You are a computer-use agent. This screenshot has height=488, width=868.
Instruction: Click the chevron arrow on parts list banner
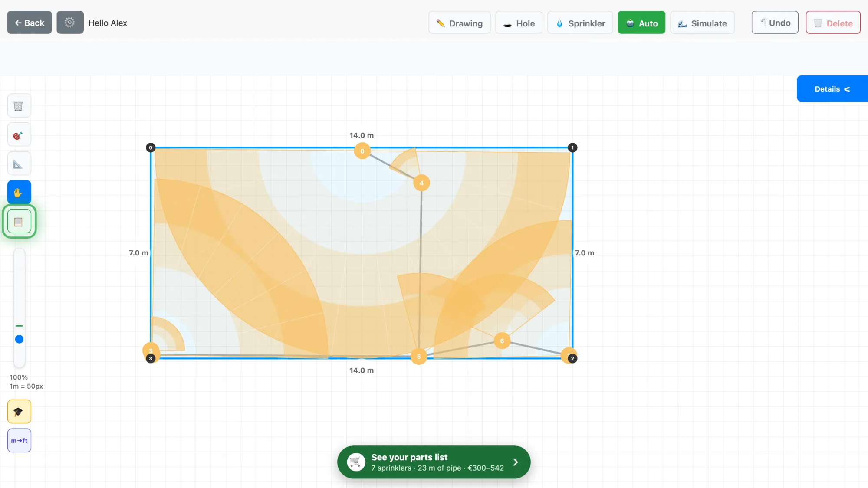click(x=516, y=462)
